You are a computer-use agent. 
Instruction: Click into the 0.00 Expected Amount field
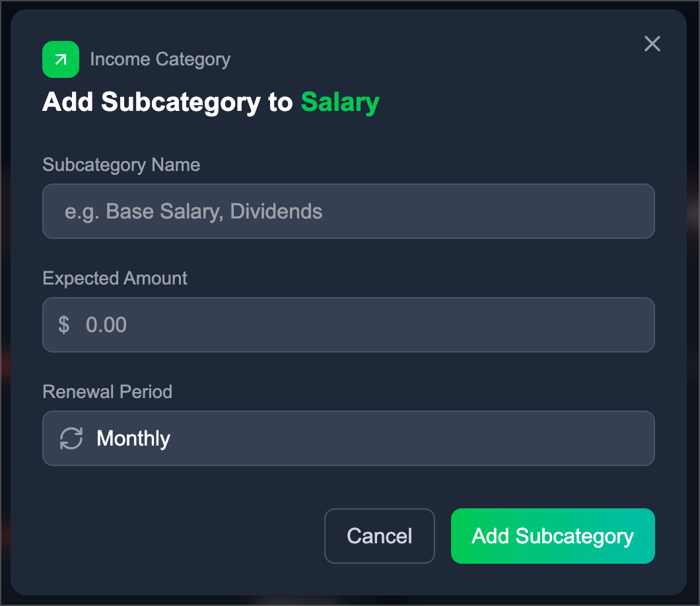point(349,325)
